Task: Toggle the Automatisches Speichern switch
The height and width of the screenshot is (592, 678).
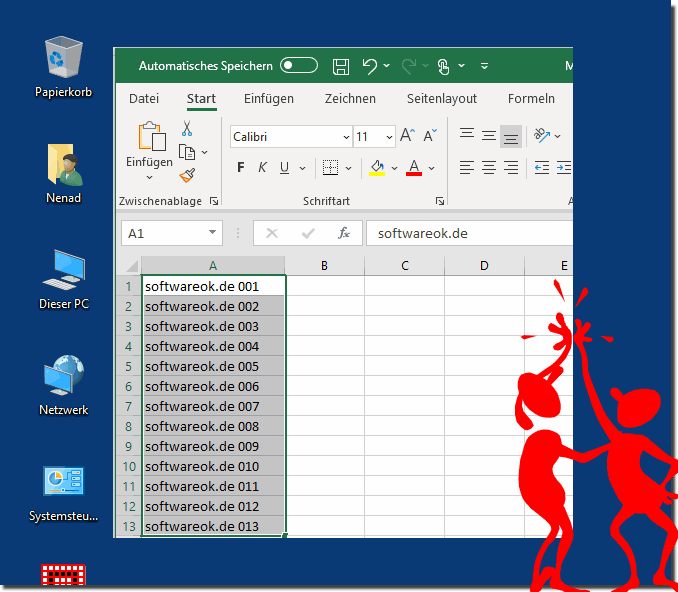Action: pos(299,66)
